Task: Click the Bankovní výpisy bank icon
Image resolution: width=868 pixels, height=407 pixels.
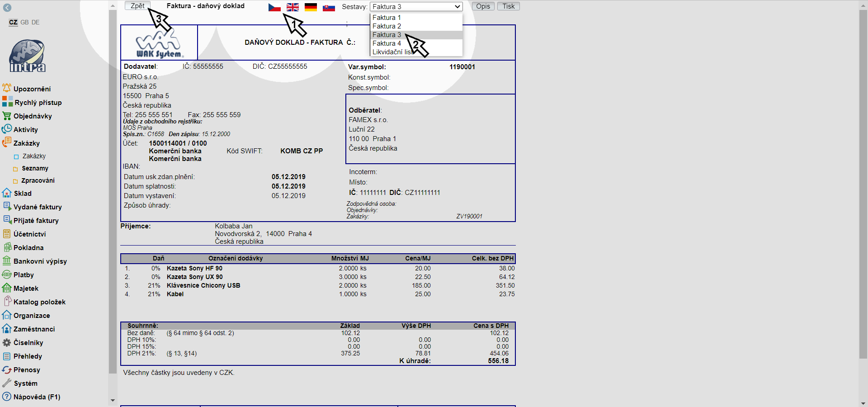Action: [x=7, y=260]
